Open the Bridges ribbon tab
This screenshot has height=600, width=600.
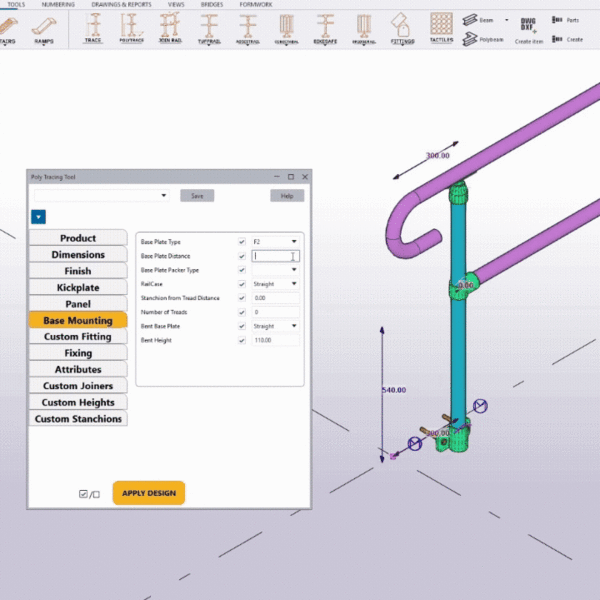coord(212,5)
